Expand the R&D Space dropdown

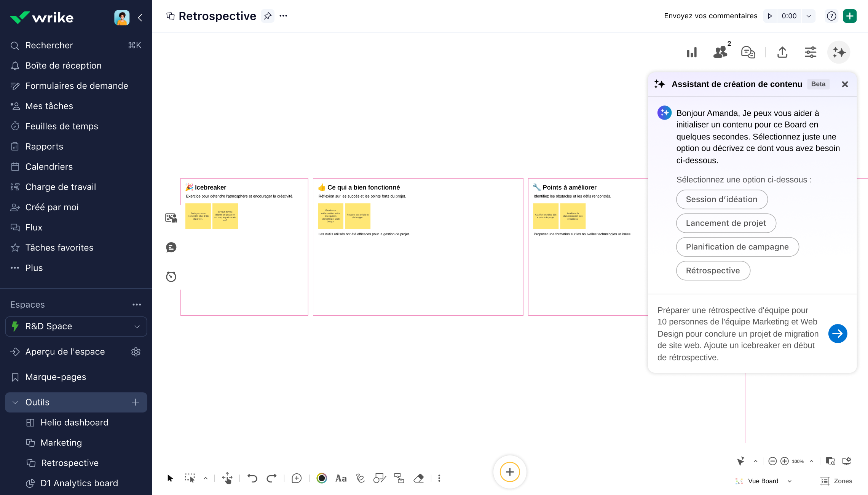pyautogui.click(x=137, y=326)
